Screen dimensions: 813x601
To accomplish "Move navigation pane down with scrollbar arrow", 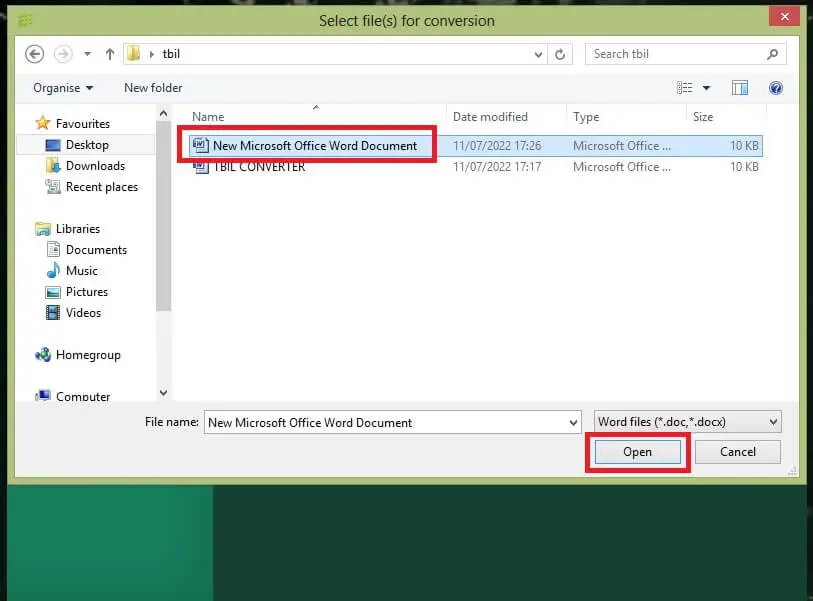I will [163, 393].
